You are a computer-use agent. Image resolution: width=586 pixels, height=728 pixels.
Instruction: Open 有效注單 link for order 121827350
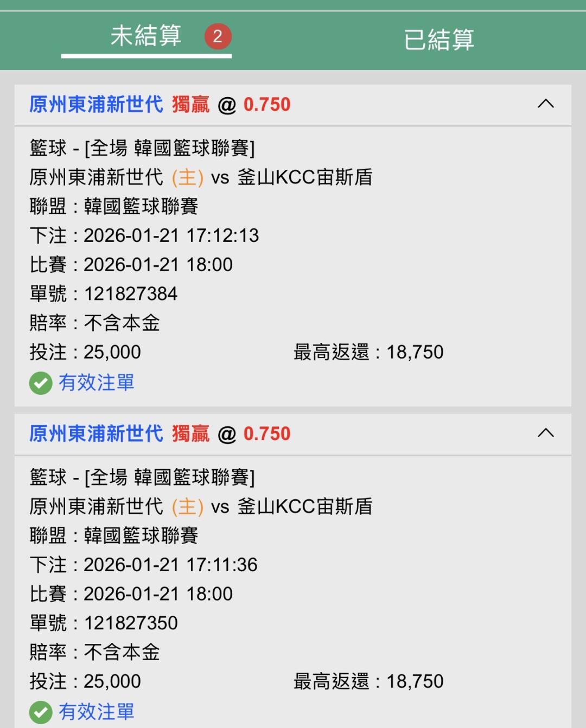point(96,712)
